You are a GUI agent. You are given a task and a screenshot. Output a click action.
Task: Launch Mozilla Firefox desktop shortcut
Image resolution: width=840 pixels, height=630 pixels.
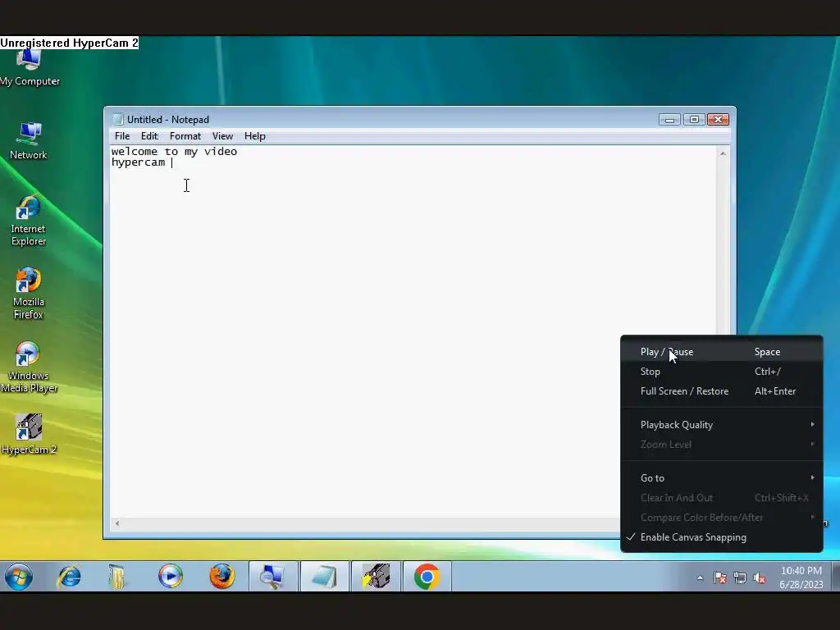(29, 294)
